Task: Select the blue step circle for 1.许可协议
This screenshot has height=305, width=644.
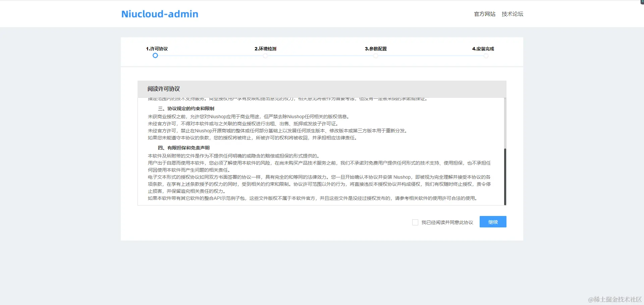Action: (155, 56)
